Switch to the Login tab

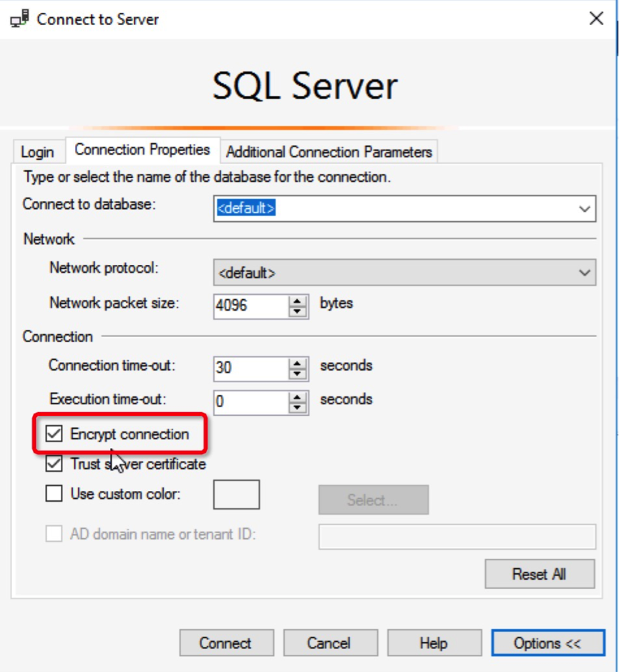click(x=37, y=152)
